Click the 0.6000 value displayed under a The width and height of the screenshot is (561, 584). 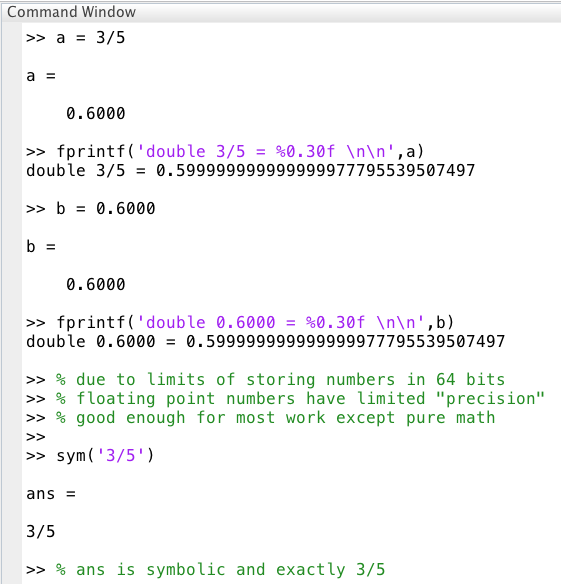(96, 114)
